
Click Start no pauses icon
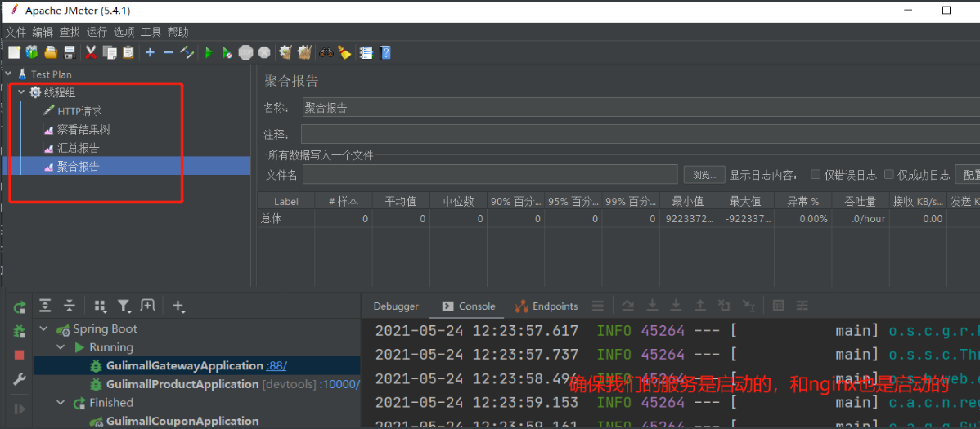[x=227, y=53]
